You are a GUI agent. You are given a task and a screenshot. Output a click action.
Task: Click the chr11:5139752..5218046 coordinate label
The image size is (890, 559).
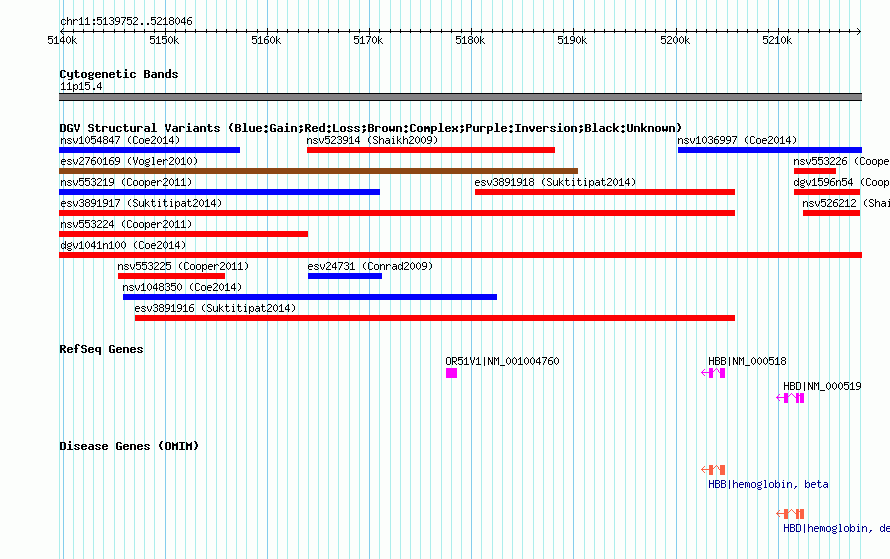127,21
